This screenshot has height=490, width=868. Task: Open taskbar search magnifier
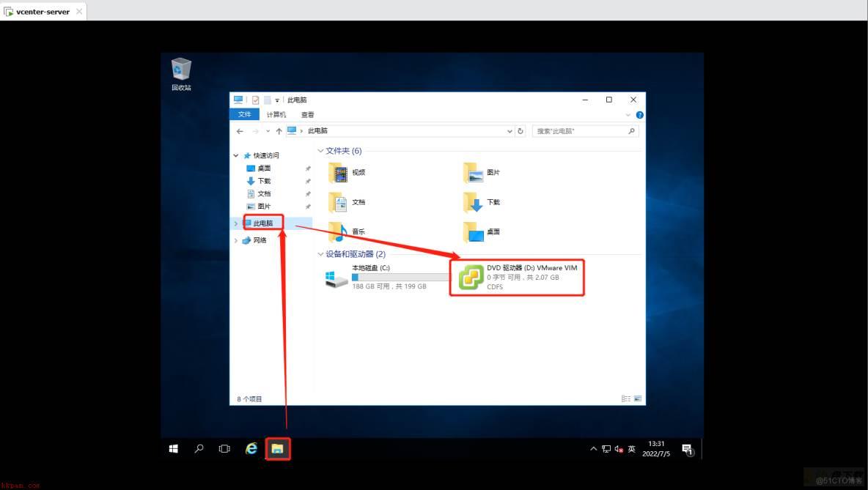[x=199, y=449]
